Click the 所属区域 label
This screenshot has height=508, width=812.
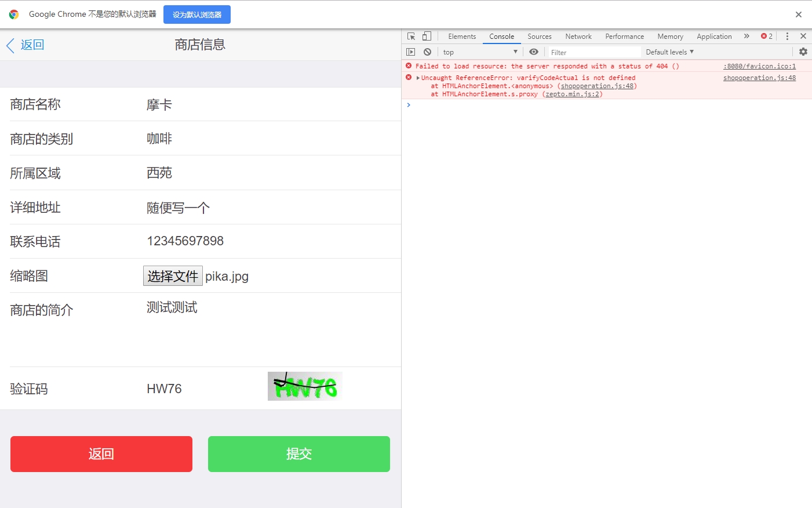[x=35, y=173]
